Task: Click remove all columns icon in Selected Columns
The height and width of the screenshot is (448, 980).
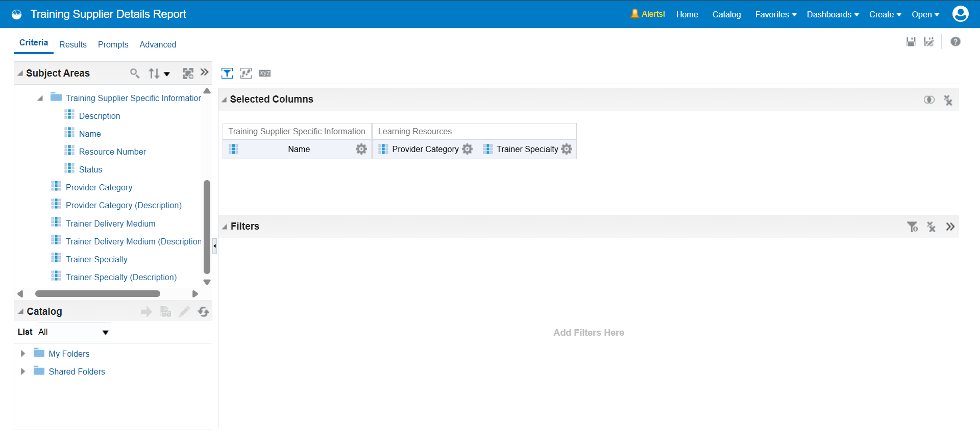Action: pos(948,100)
